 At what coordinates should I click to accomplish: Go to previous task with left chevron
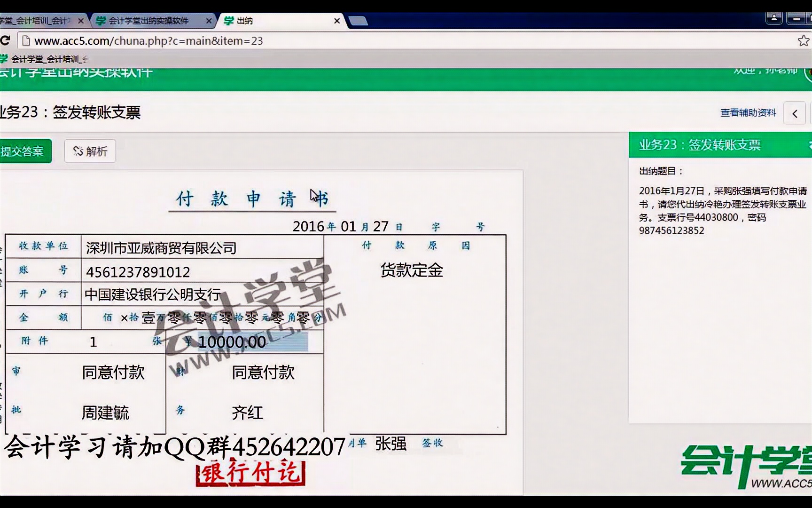(x=795, y=113)
